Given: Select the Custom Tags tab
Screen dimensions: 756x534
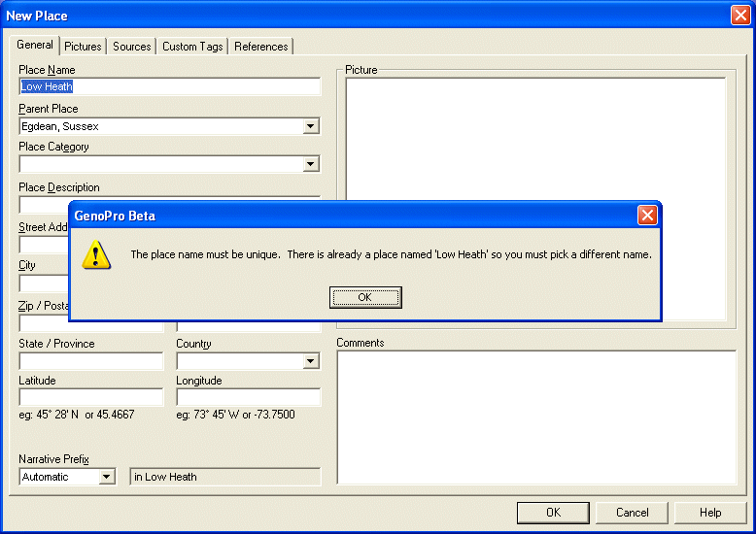Looking at the screenshot, I should (192, 47).
